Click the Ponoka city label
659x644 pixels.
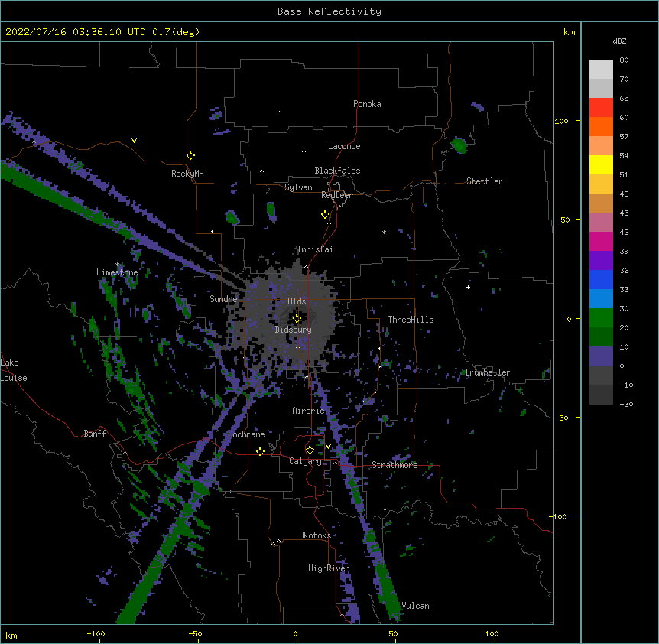[x=367, y=104]
